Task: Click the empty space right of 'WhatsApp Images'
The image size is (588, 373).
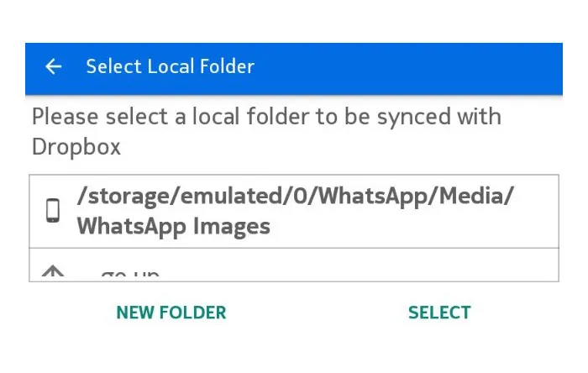Action: click(x=412, y=226)
